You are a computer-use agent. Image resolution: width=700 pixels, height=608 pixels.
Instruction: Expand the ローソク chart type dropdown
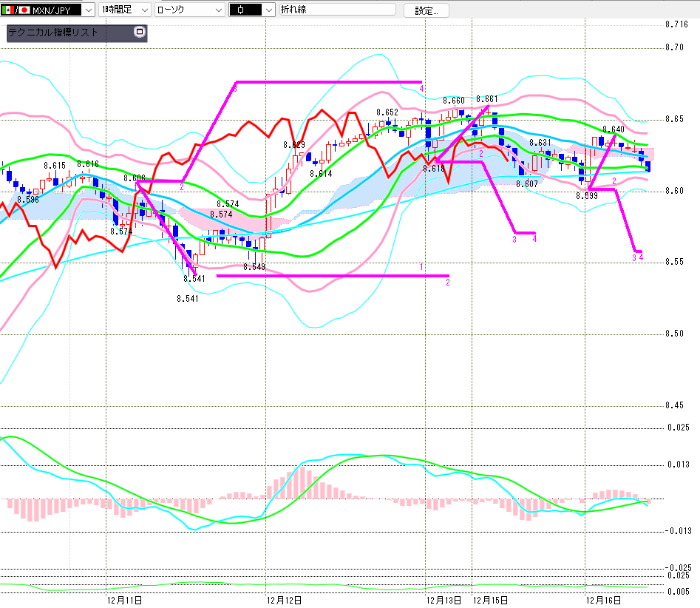(x=218, y=10)
